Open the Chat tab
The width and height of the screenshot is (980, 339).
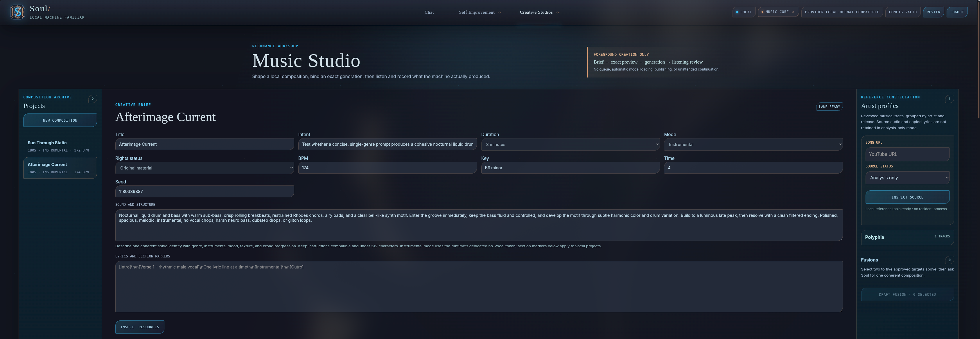[429, 12]
